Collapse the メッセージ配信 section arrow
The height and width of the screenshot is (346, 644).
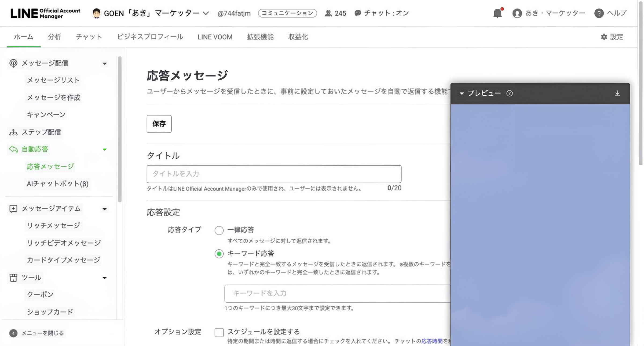(x=105, y=64)
